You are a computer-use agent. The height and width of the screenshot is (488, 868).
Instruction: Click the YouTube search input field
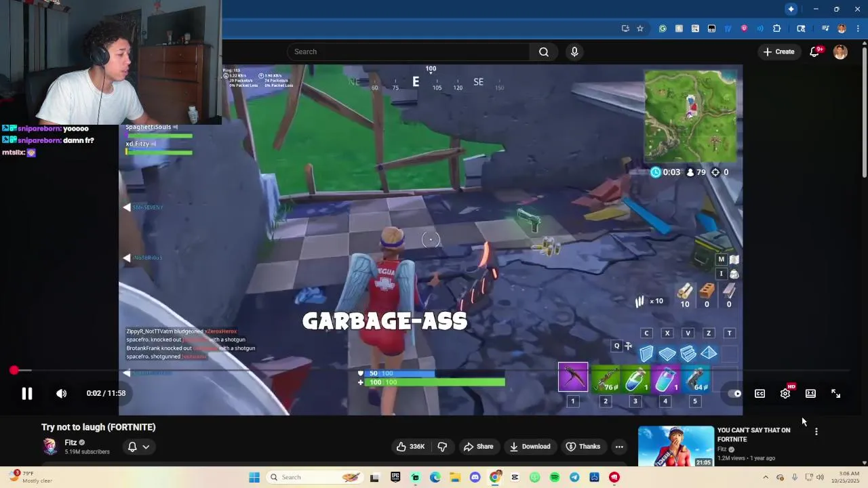[408, 52]
